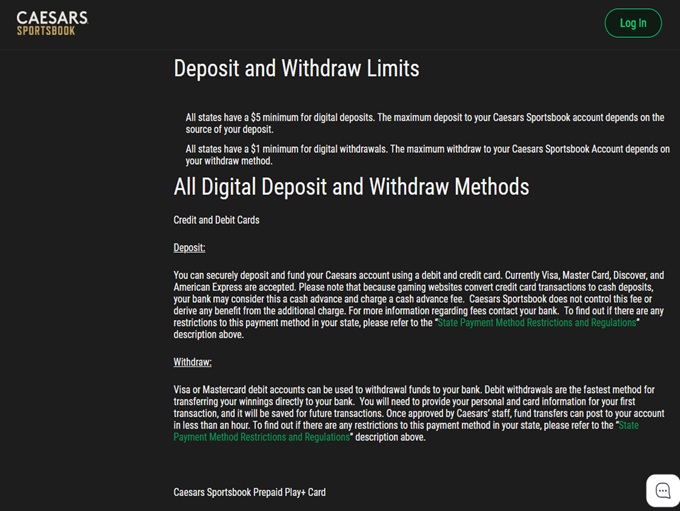Click the underlined Deposit: label
Image resolution: width=680 pixels, height=511 pixels.
[x=189, y=248]
